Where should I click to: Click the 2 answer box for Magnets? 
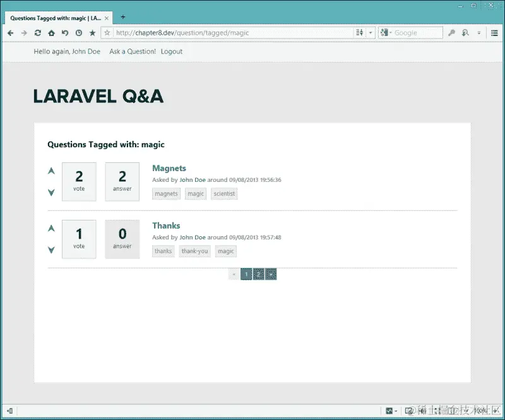[x=122, y=182]
